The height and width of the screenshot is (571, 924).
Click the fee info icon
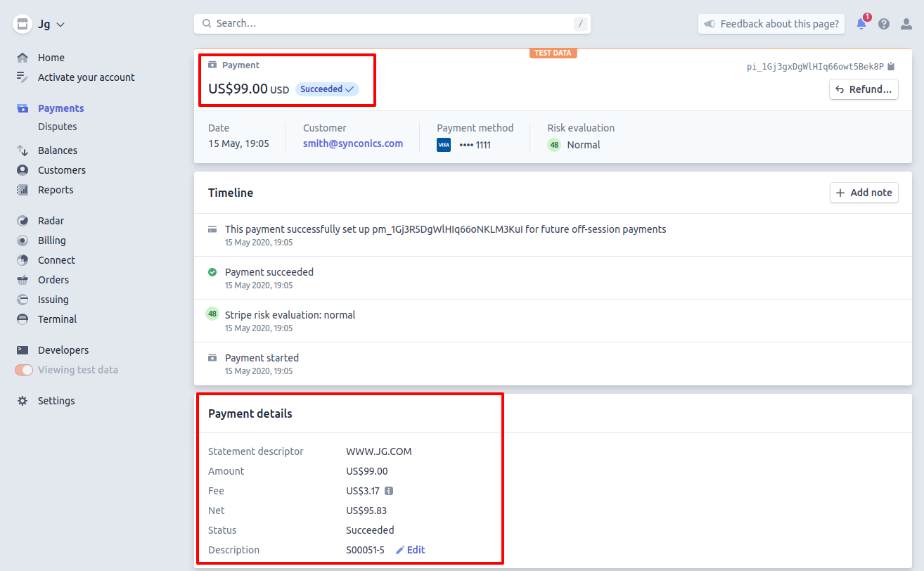tap(389, 491)
